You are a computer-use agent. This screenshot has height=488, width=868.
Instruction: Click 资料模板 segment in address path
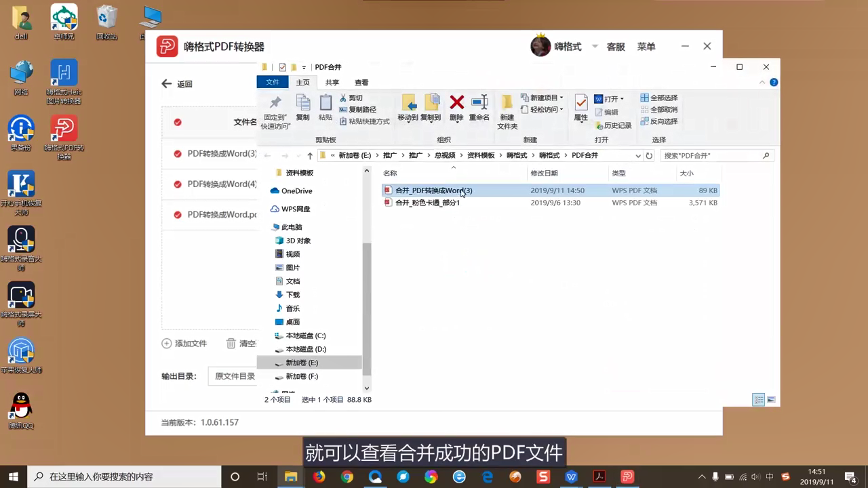pos(481,155)
